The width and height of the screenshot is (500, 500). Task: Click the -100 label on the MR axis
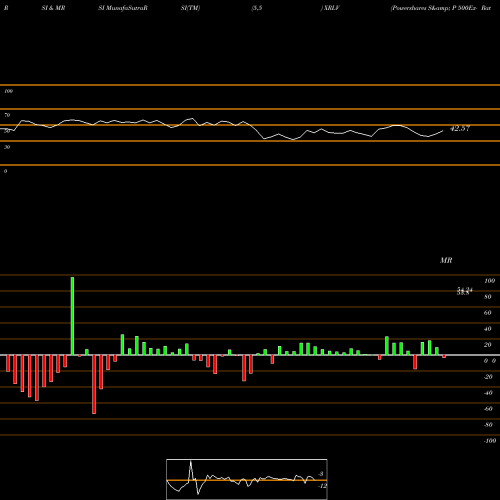point(490,441)
